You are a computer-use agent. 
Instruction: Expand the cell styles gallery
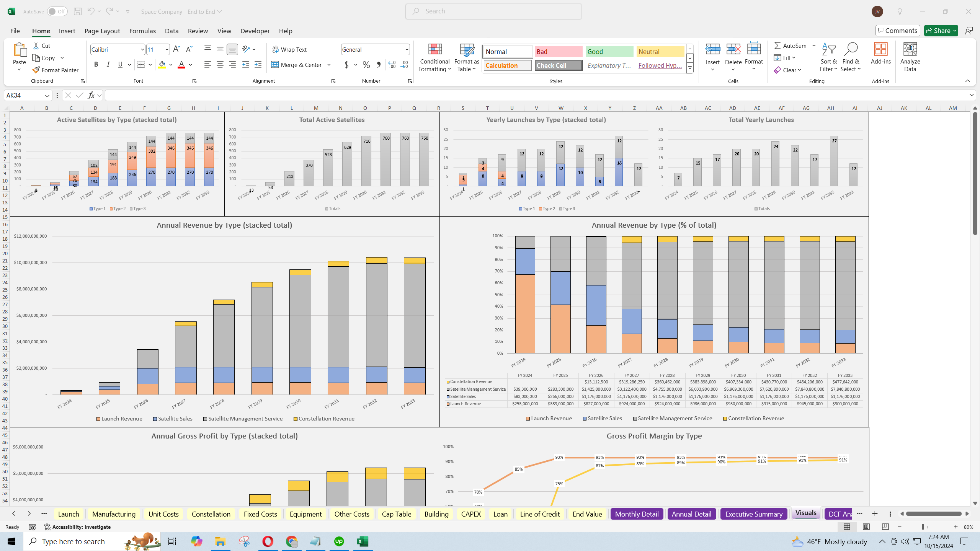pos(690,68)
